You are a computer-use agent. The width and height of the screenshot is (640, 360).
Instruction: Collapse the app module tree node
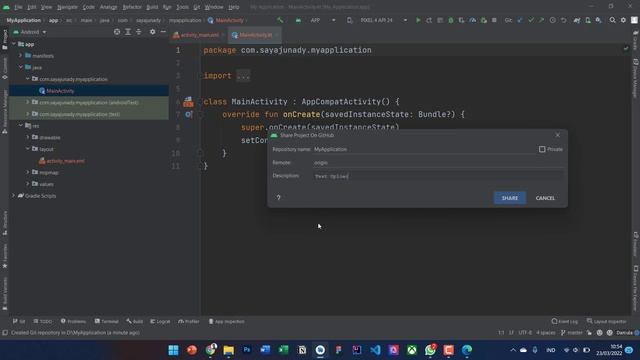click(14, 44)
